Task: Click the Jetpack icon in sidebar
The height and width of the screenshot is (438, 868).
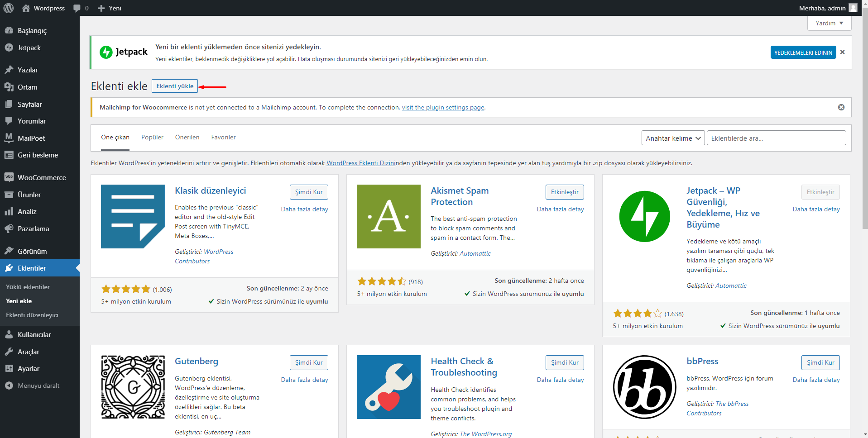Action: coord(9,48)
